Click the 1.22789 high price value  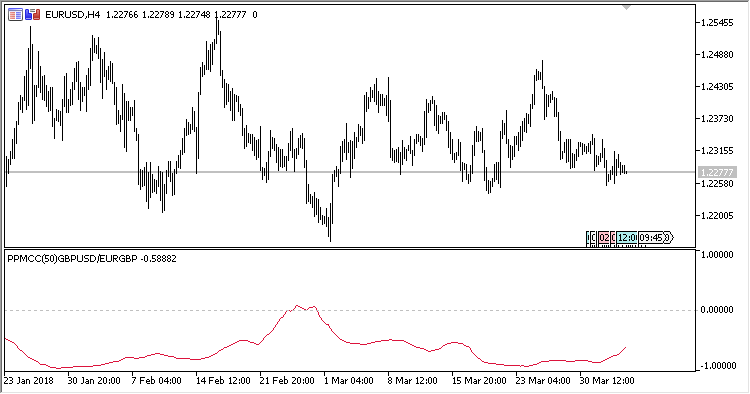point(158,15)
